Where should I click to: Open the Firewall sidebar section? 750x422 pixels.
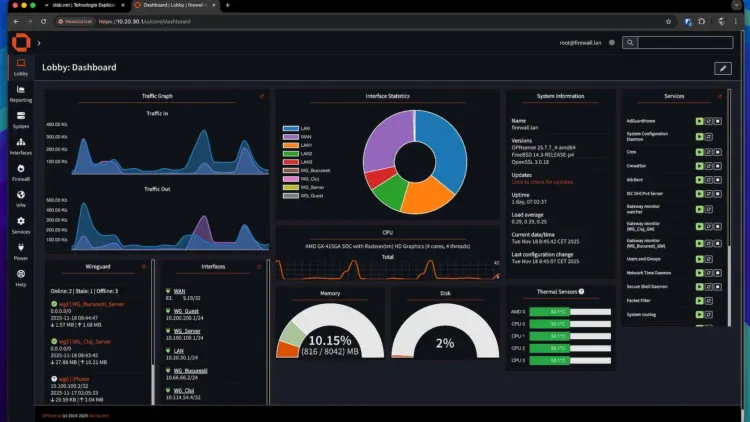click(x=21, y=173)
